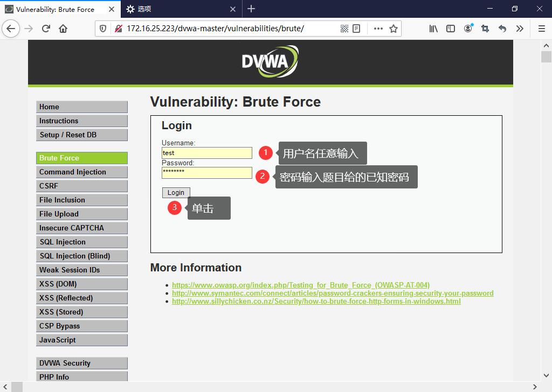
Task: Click the DVWA logo banner
Action: [270, 61]
